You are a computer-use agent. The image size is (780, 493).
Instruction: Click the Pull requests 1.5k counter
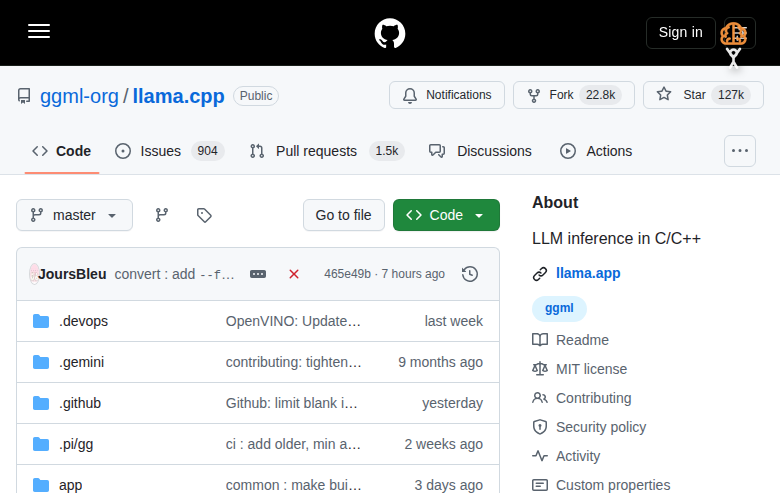(387, 151)
